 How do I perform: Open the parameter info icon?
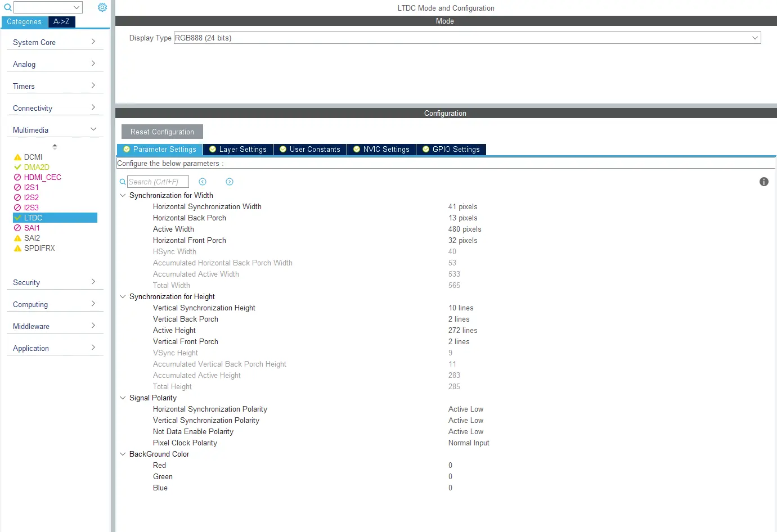tap(763, 182)
